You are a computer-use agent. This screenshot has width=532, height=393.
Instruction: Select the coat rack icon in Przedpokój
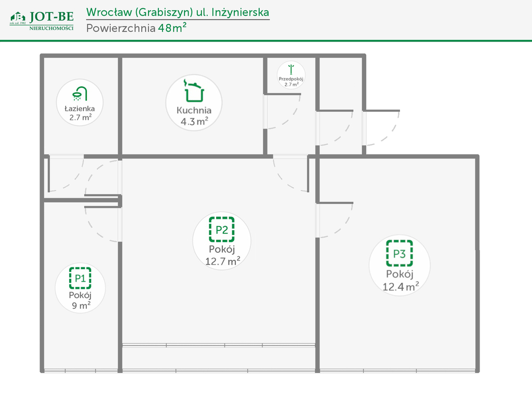(291, 69)
